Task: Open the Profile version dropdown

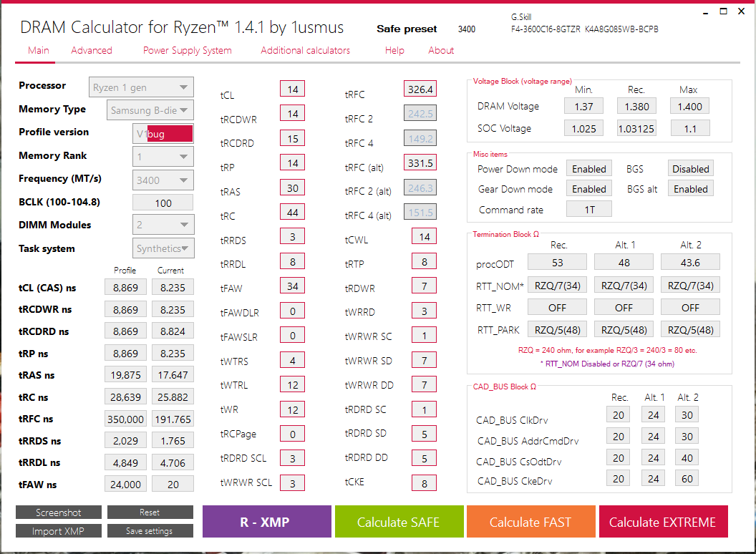Action: (163, 134)
